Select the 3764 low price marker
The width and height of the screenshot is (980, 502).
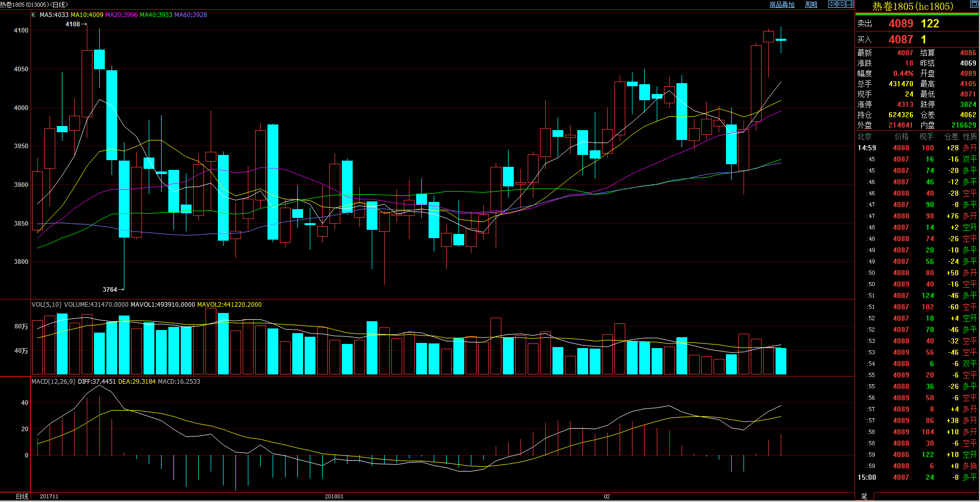[x=110, y=290]
